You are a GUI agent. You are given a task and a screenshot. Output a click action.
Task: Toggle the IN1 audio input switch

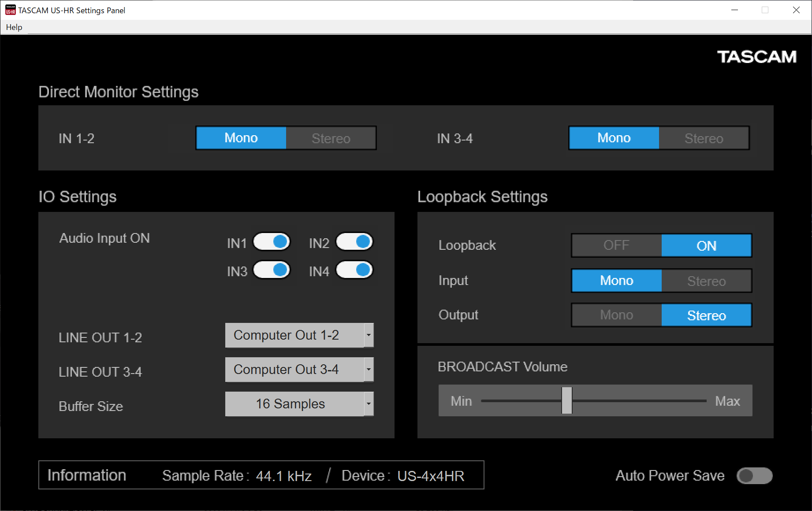point(272,242)
